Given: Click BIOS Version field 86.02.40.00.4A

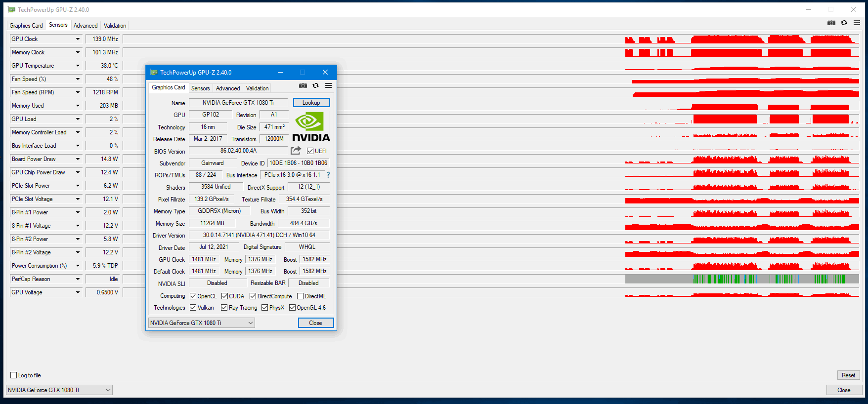Looking at the screenshot, I should (x=238, y=151).
